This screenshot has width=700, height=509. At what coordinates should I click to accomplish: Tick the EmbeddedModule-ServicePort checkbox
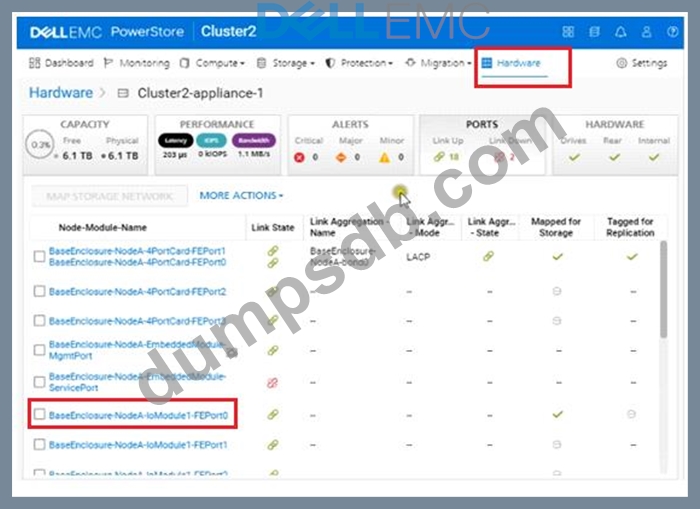[x=39, y=382]
